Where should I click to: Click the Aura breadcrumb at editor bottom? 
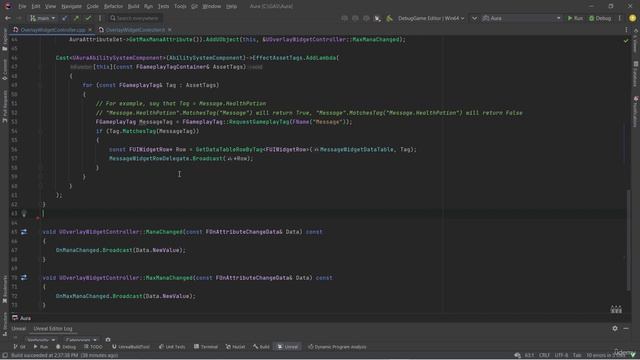[22, 318]
